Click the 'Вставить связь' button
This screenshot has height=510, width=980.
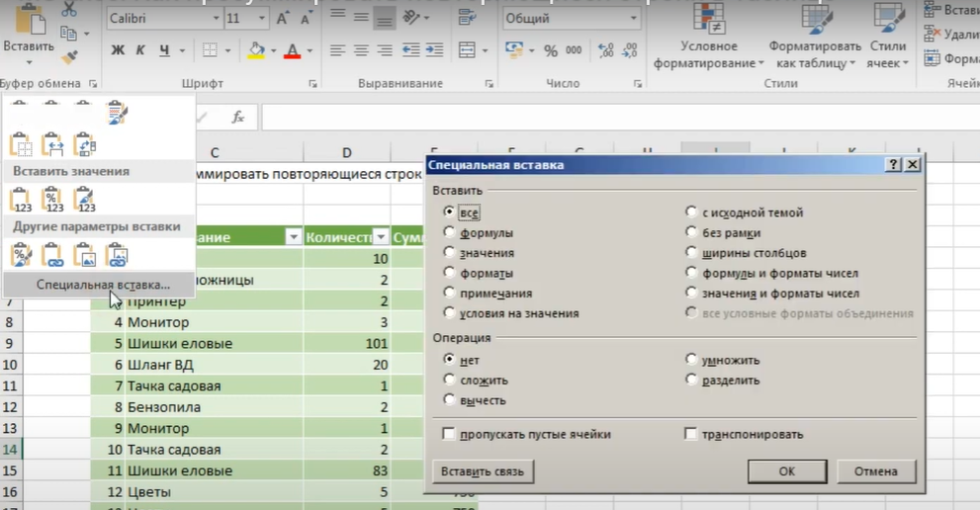pos(483,471)
